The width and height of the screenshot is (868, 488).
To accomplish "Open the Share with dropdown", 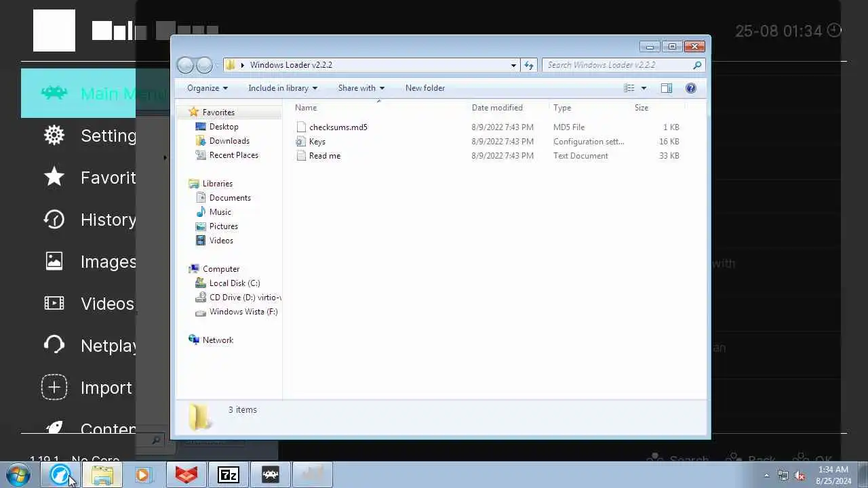I will point(361,88).
